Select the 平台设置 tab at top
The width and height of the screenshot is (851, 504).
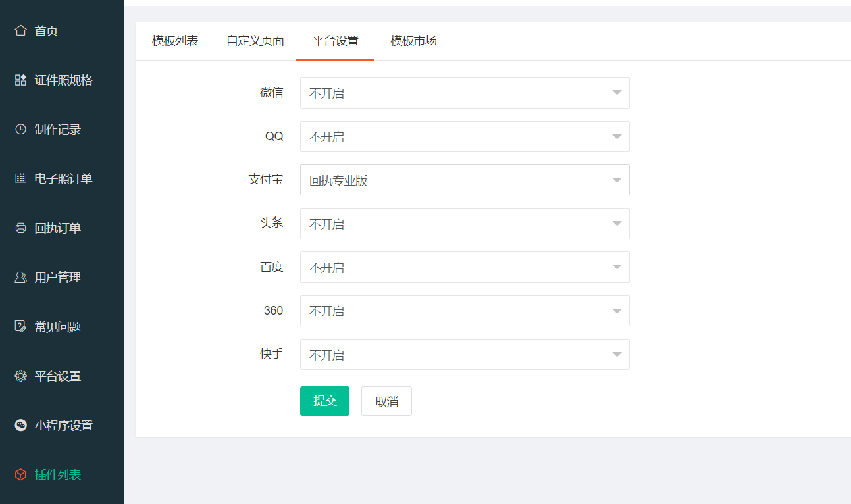coord(336,41)
